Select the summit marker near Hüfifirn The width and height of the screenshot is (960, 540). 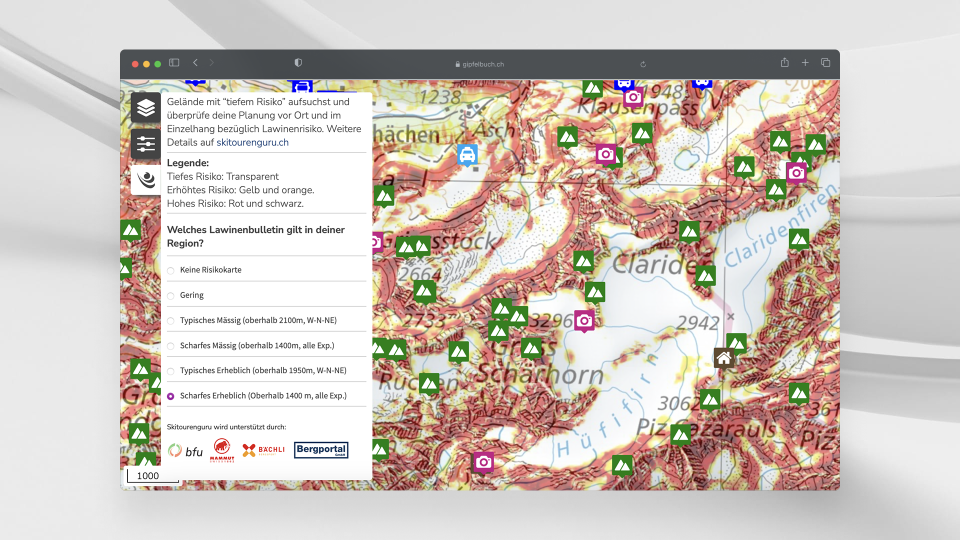point(622,465)
